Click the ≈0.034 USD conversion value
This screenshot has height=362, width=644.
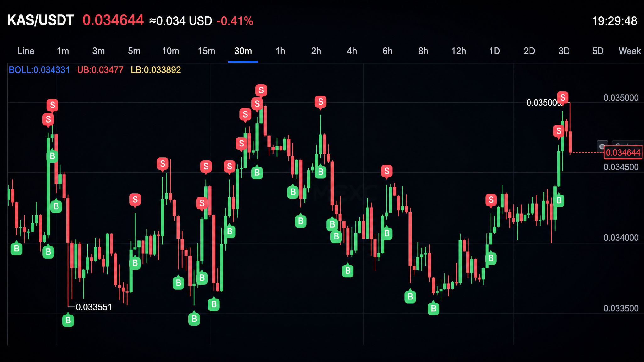180,21
